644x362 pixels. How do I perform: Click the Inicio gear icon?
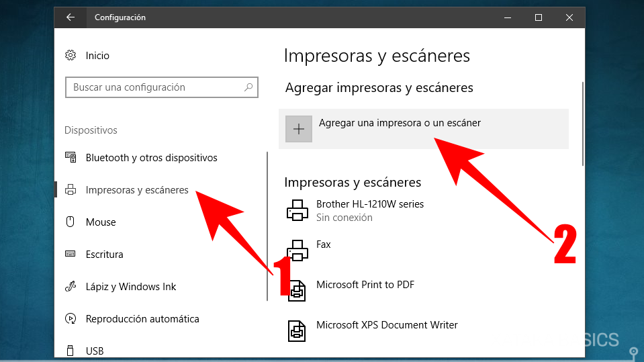70,56
